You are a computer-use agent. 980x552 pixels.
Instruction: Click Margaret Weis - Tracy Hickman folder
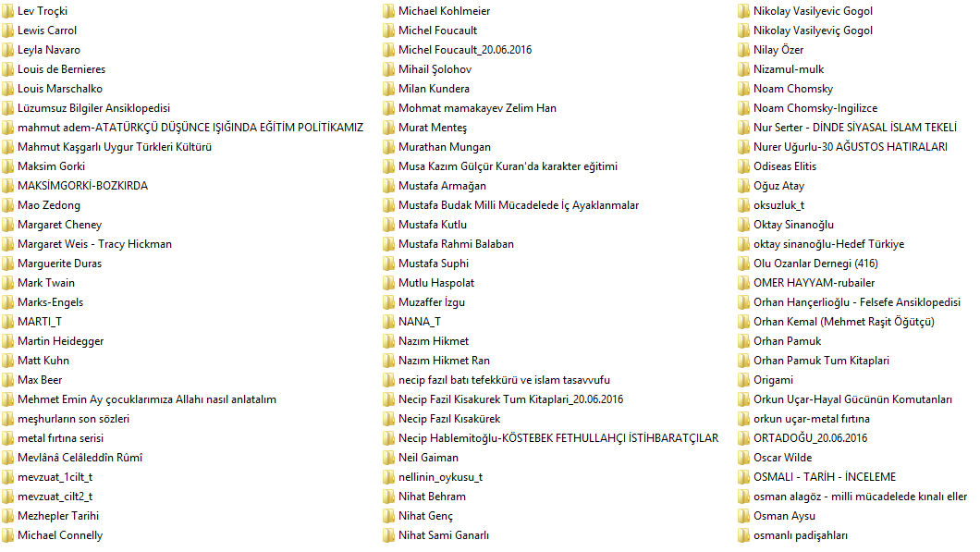point(94,244)
